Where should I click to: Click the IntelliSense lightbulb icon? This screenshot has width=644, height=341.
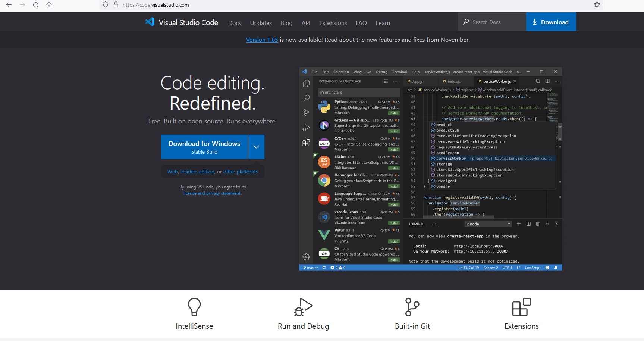[194, 307]
